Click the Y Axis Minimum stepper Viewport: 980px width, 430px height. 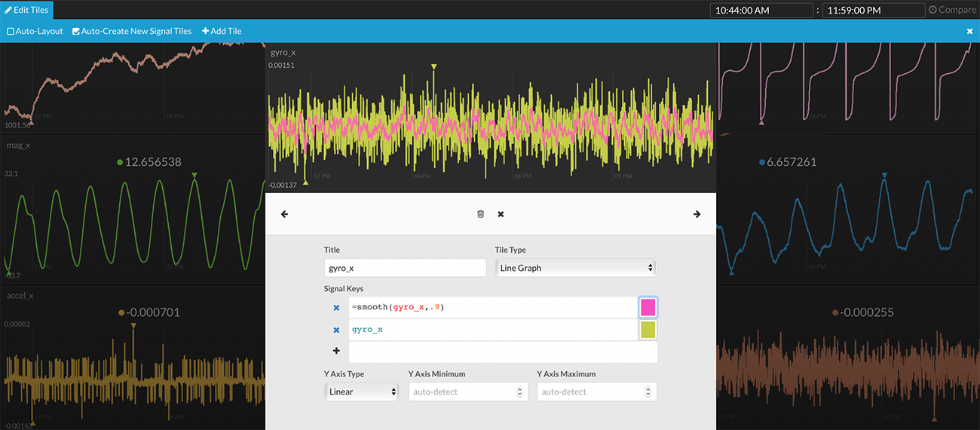(x=519, y=392)
